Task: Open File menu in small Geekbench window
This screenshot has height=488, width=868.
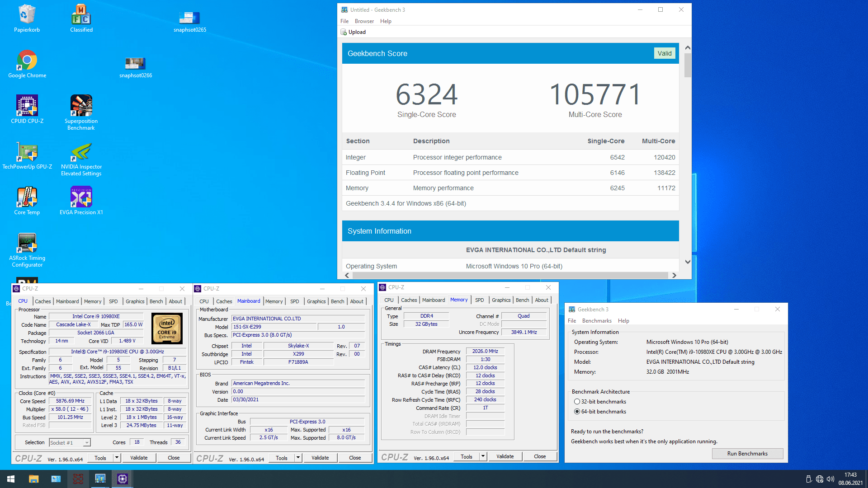Action: (x=572, y=321)
